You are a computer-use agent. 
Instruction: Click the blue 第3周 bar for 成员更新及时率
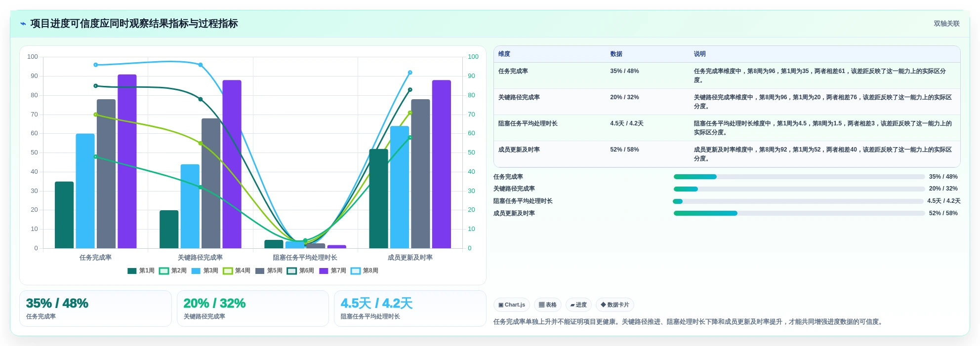pyautogui.click(x=400, y=187)
